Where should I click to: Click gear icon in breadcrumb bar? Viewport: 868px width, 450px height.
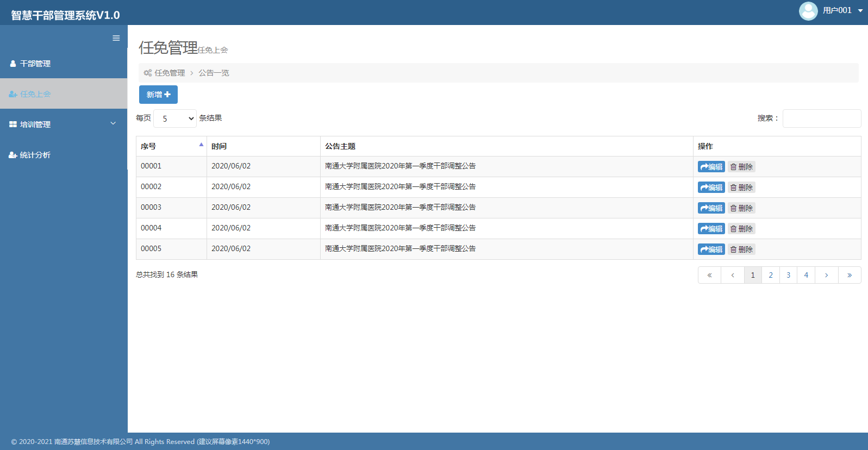click(147, 73)
